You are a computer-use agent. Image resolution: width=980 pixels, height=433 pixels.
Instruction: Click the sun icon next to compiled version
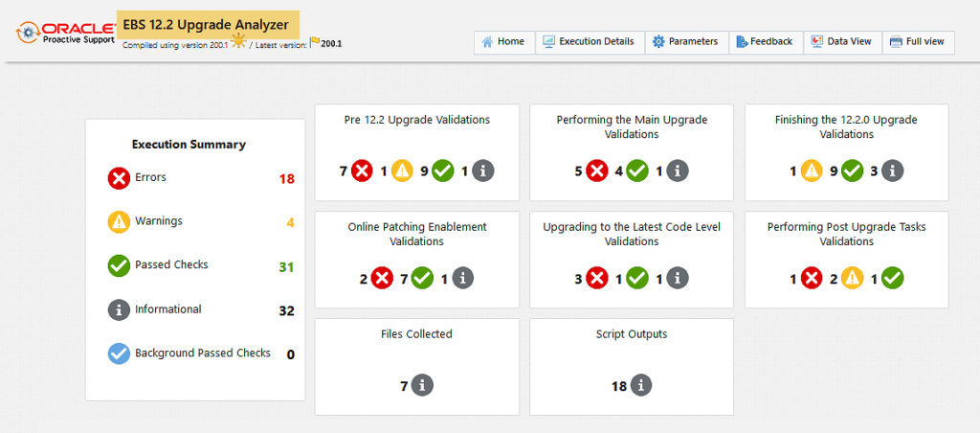pyautogui.click(x=238, y=42)
